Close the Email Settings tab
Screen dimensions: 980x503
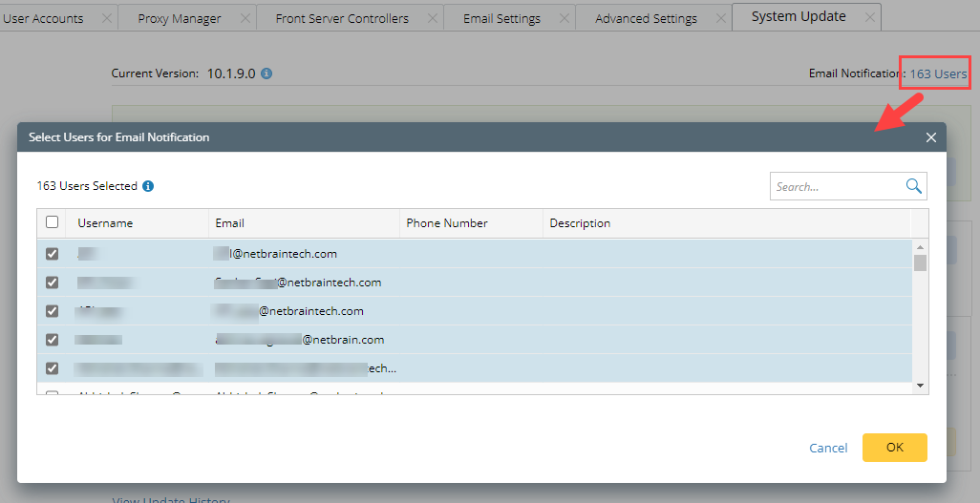click(x=565, y=18)
